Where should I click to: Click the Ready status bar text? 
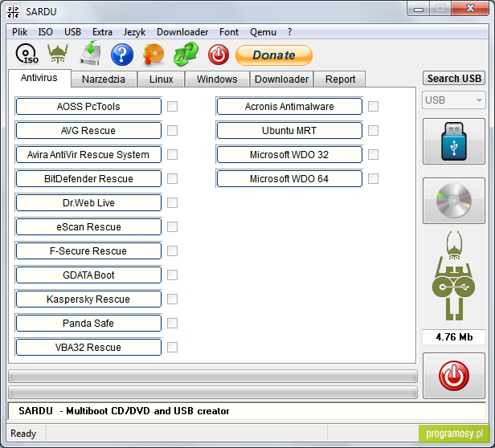[x=23, y=434]
